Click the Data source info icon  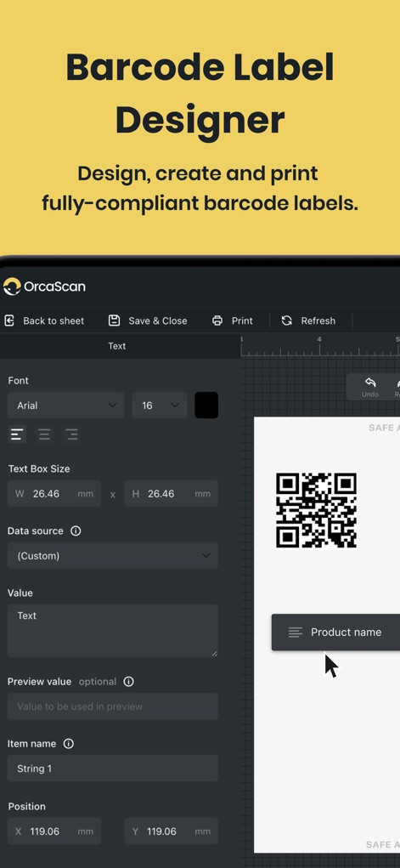[x=76, y=530]
